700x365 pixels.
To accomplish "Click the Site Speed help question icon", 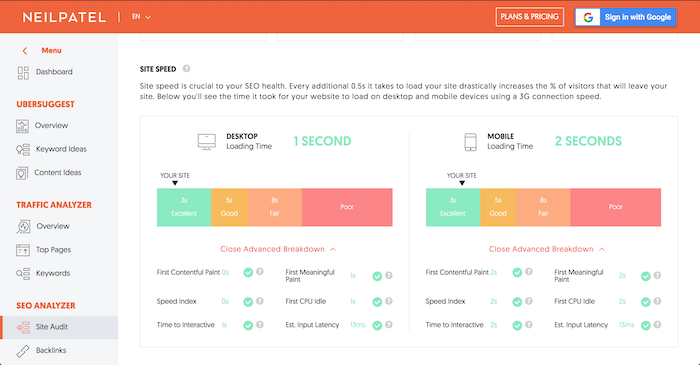I will tap(187, 69).
